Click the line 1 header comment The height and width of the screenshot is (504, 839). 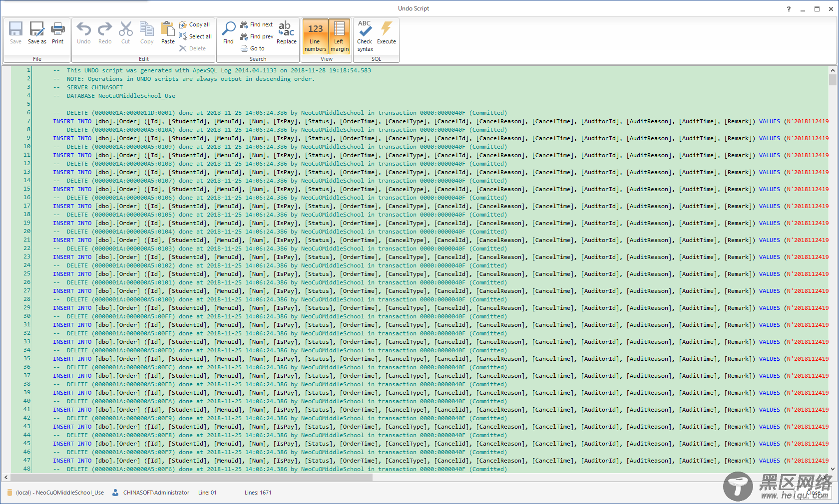tap(212, 70)
